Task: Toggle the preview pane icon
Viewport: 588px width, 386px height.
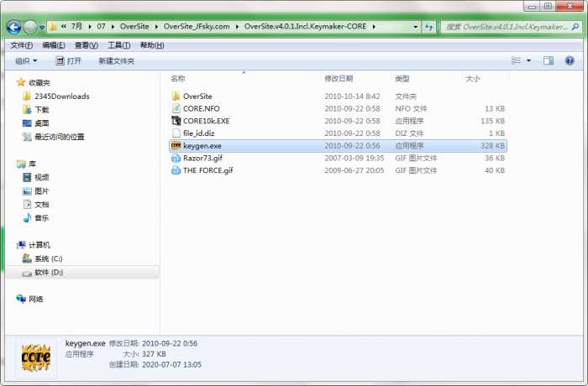Action: [x=549, y=60]
